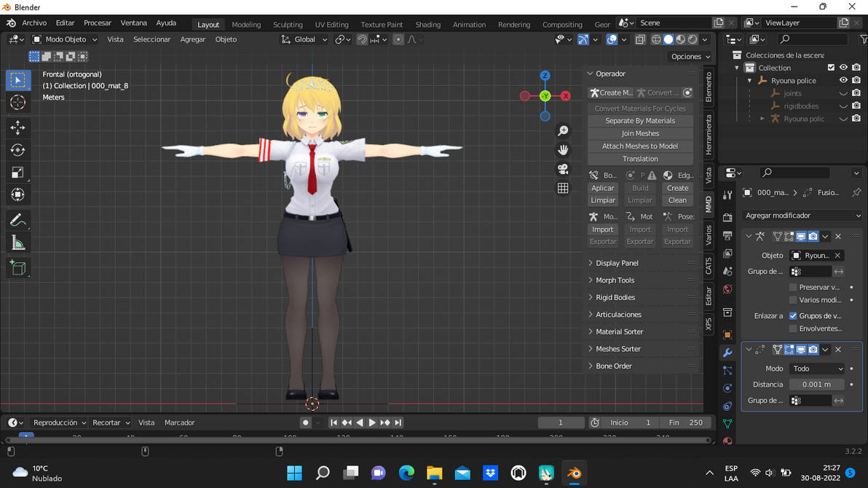The height and width of the screenshot is (488, 868).
Task: Switch to Shading workspace tab
Action: (x=428, y=24)
